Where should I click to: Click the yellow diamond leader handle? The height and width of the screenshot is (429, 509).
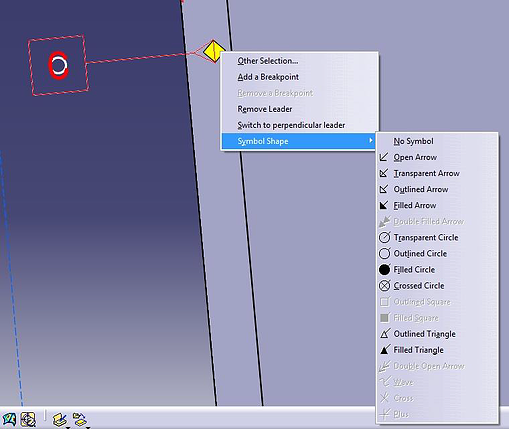[214, 51]
